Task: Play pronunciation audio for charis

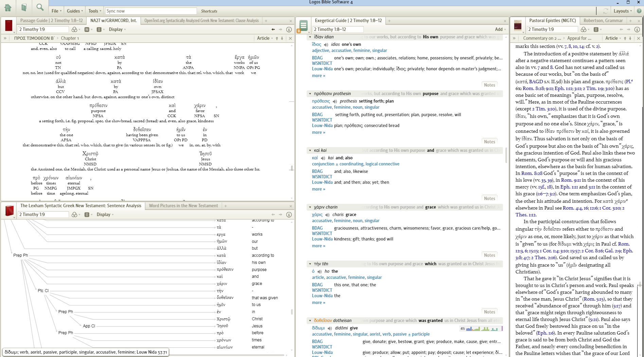Action: click(327, 215)
